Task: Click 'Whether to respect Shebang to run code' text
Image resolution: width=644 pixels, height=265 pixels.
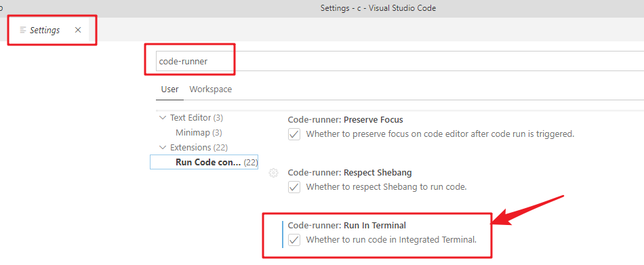Action: coord(387,187)
